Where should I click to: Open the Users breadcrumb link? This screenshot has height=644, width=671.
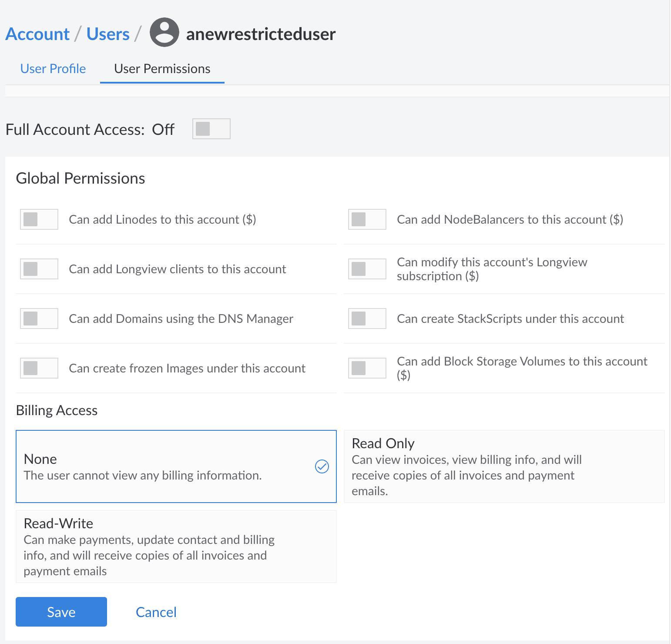pyautogui.click(x=107, y=33)
